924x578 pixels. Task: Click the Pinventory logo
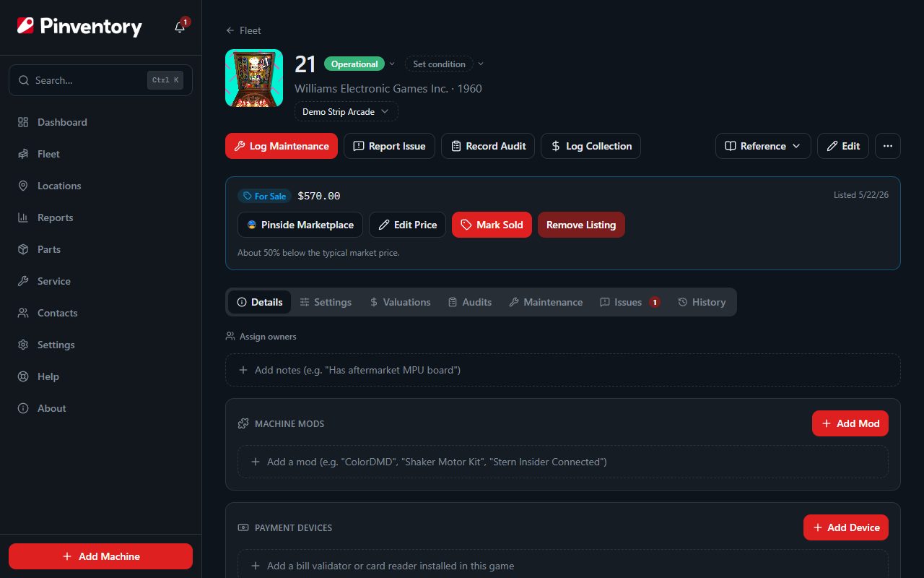point(79,27)
